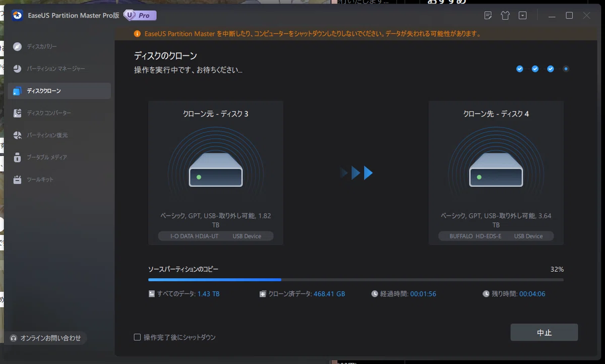Click the headset icon in online support
Viewport: 605px width, 364px height.
[x=14, y=338]
